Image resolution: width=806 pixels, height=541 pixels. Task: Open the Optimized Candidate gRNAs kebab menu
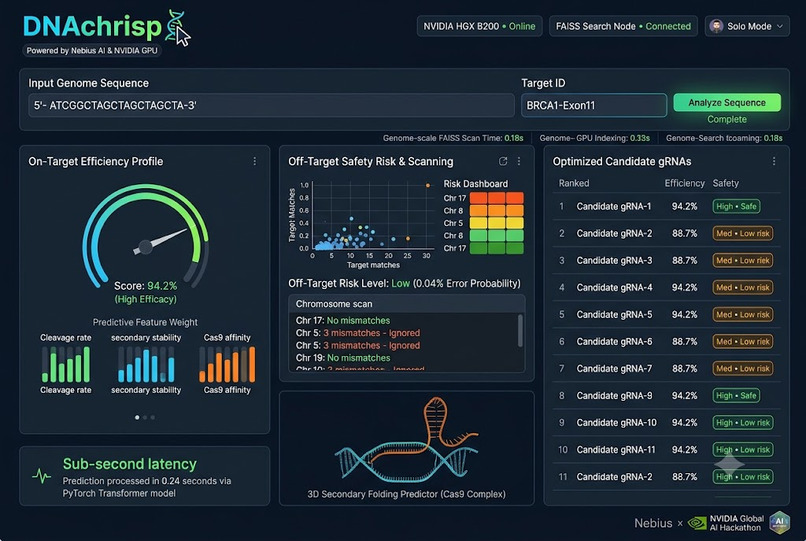click(x=774, y=161)
